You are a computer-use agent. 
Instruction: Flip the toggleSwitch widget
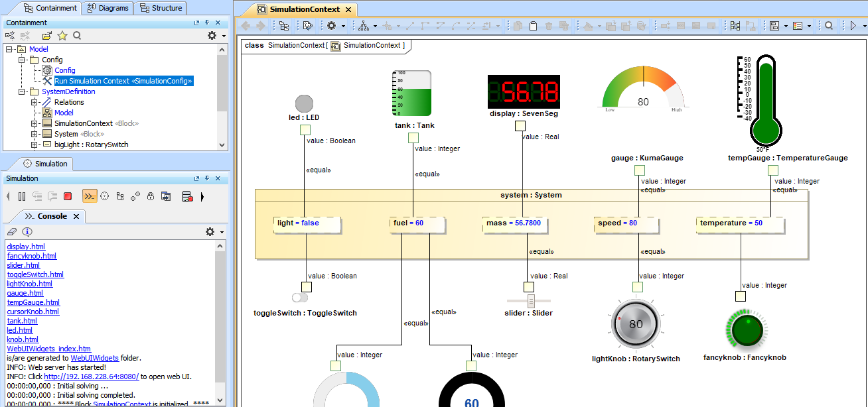click(x=300, y=298)
